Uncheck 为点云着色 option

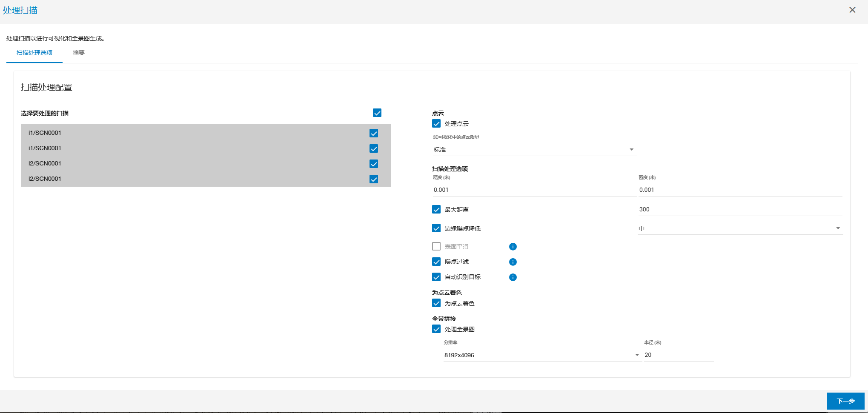pyautogui.click(x=436, y=303)
